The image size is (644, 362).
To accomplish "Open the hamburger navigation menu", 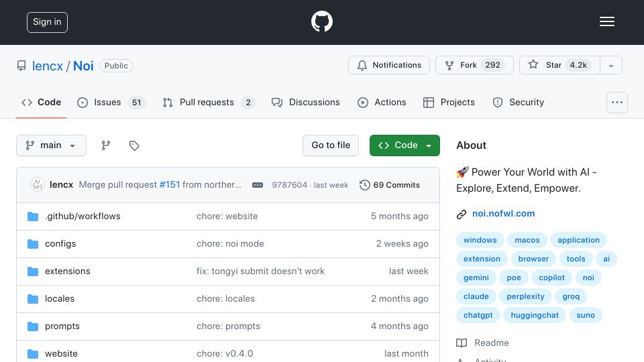I will tap(606, 21).
